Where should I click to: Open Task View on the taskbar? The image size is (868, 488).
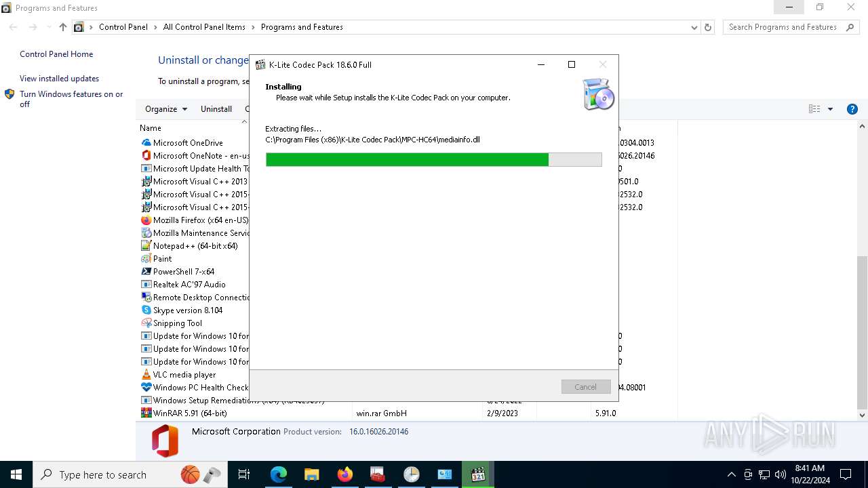click(x=244, y=474)
